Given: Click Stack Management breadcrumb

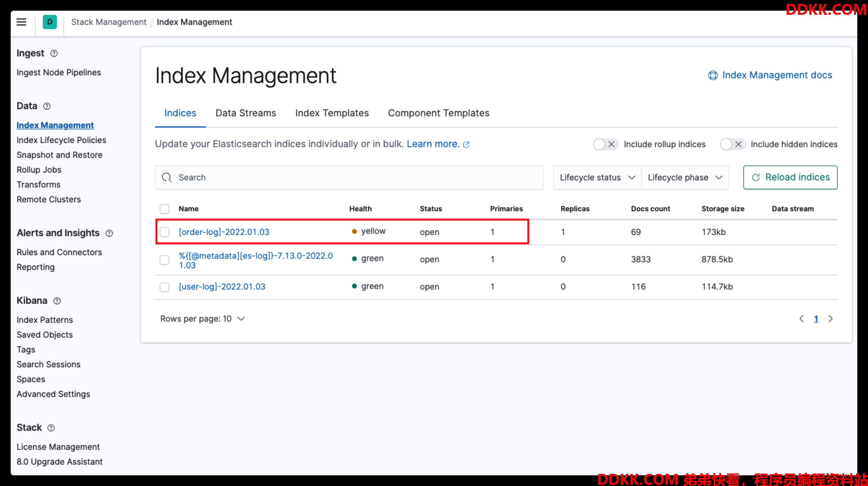Looking at the screenshot, I should [x=109, y=22].
